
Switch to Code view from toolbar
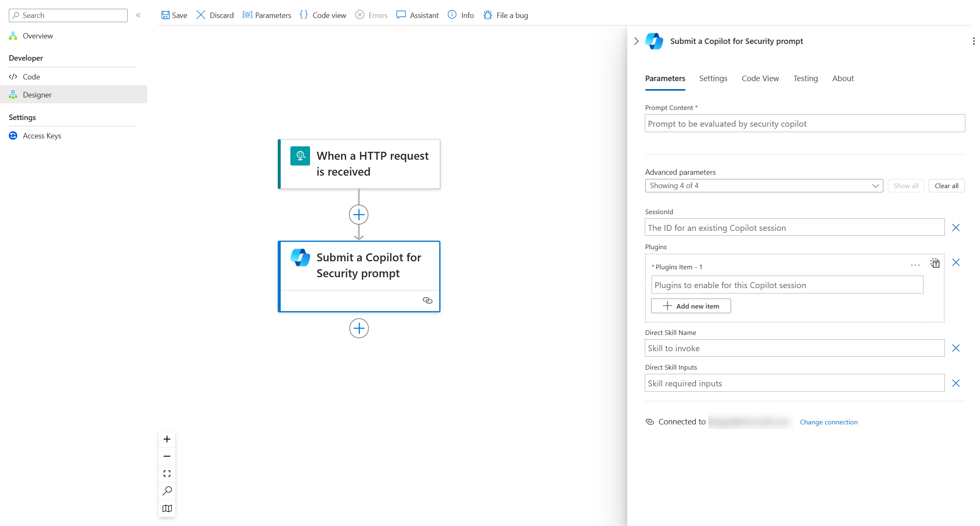coord(323,15)
